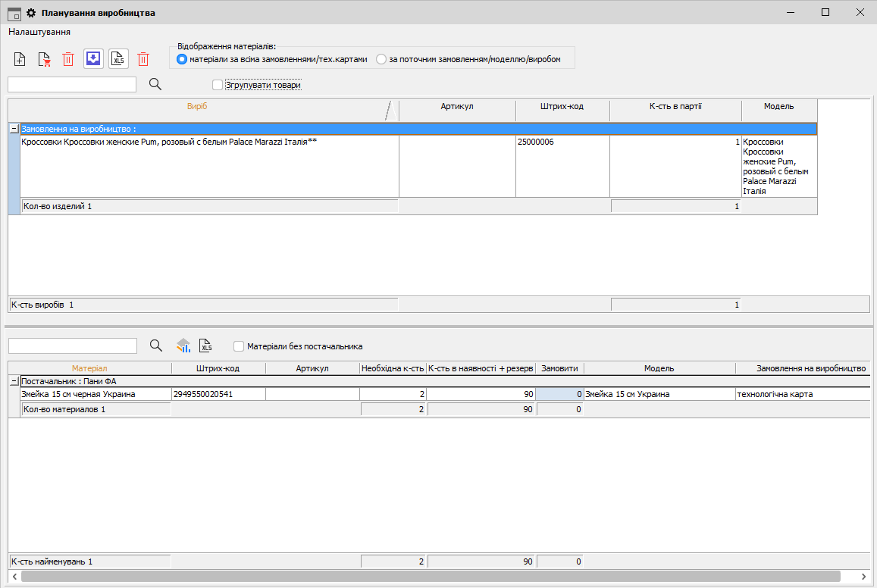This screenshot has height=588, width=877.
Task: Enable the 'Згрупувати товари' checkbox
Action: pyautogui.click(x=218, y=85)
